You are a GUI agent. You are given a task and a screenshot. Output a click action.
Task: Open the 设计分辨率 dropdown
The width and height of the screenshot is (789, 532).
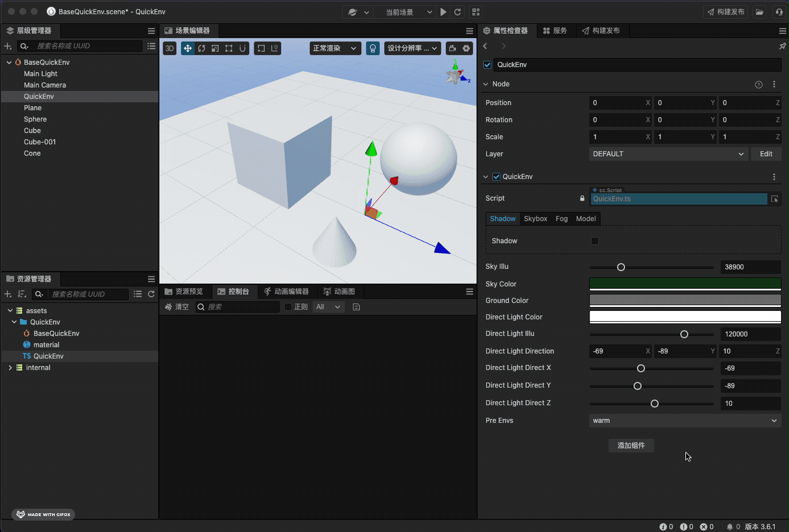pos(413,48)
